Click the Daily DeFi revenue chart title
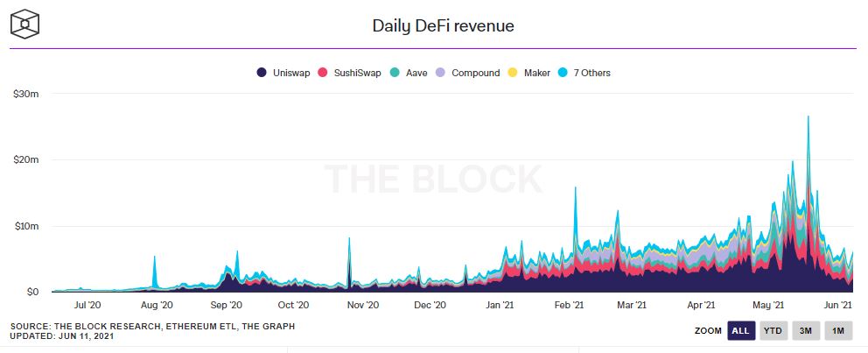This screenshot has height=353, width=868. click(x=443, y=26)
